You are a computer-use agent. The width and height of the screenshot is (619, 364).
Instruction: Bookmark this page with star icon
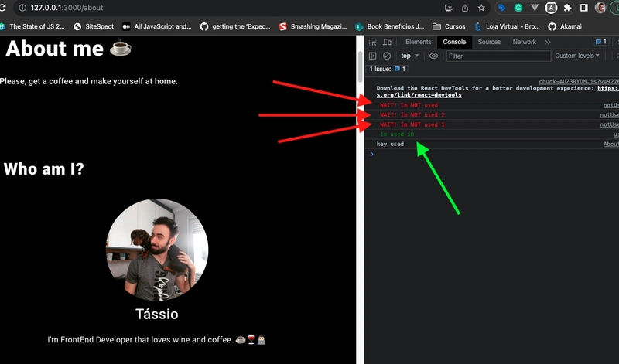click(x=482, y=8)
